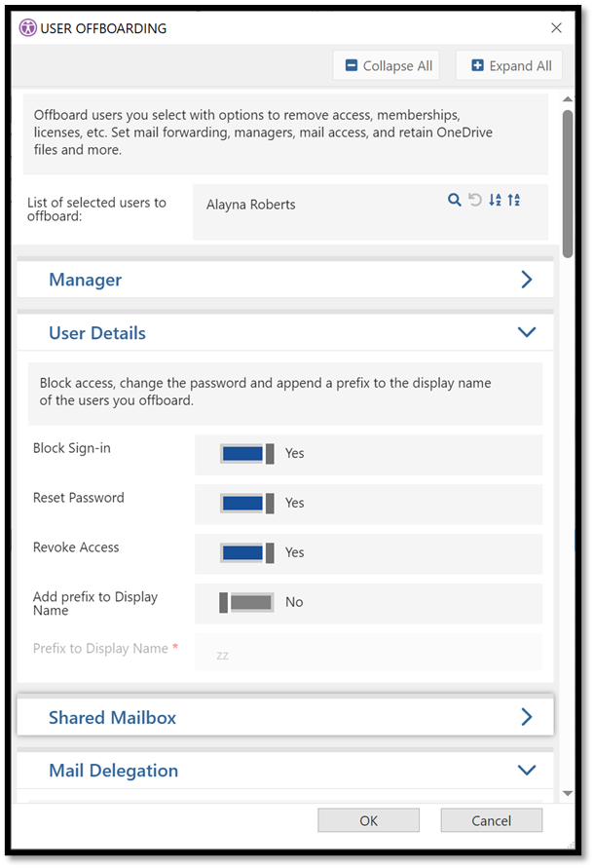594x868 pixels.
Task: Collapse the Mail Delegation section chevron
Action: point(527,770)
